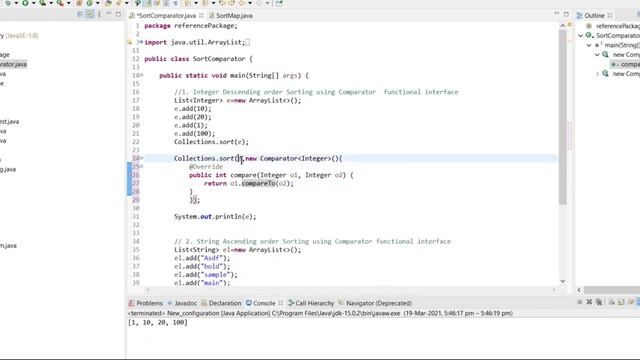Click the Debug launch icon in toolbar
This screenshot has height=360, width=640.
8,3
